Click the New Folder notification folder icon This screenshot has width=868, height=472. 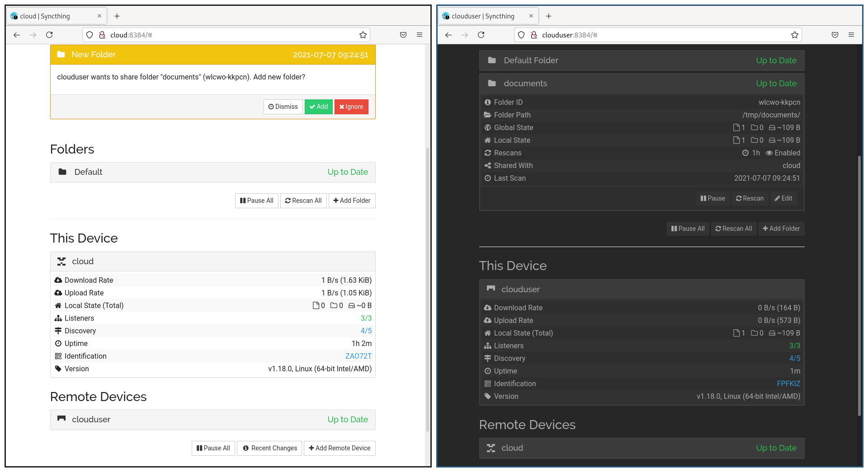point(61,55)
